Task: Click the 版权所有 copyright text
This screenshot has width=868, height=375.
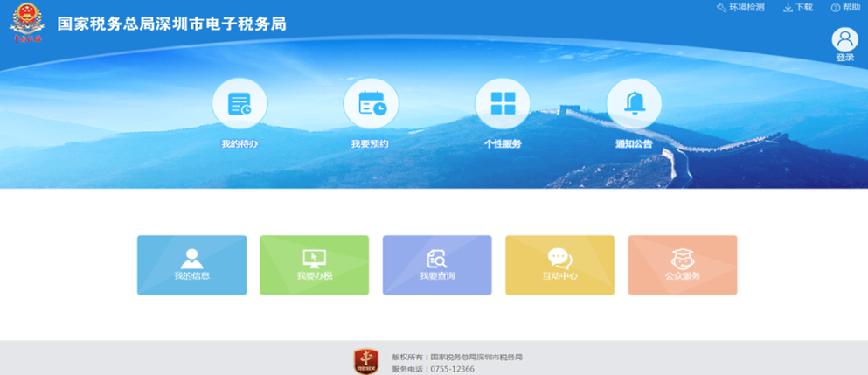Action: (457, 357)
